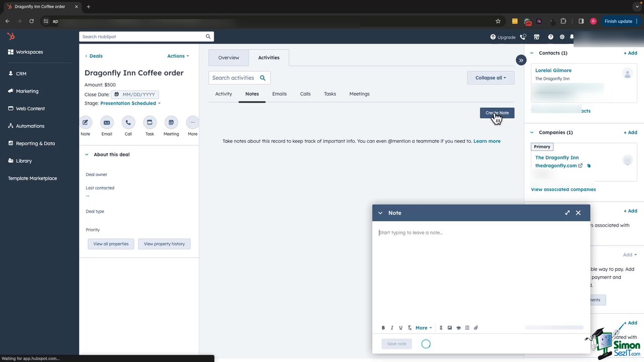Bookmark this page with the star icon
644x362 pixels.
(498, 21)
